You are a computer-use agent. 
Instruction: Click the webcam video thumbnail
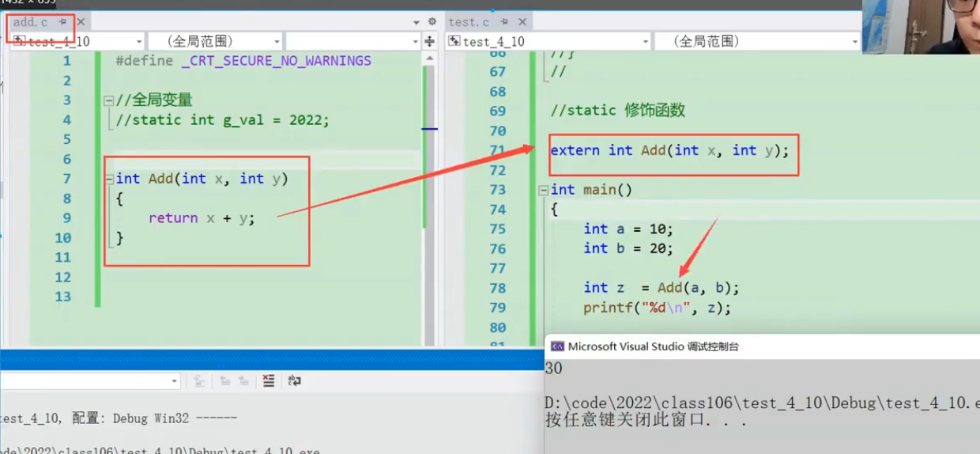921,27
